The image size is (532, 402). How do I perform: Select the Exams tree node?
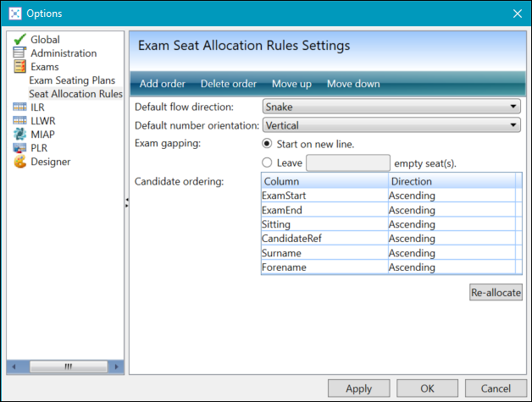[45, 67]
